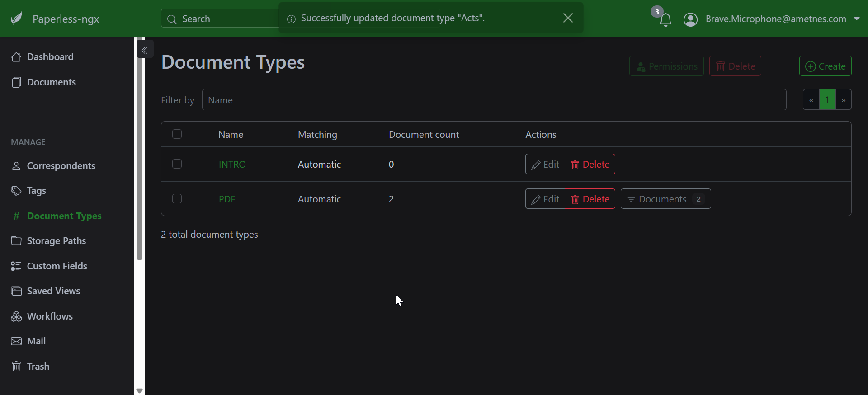The width and height of the screenshot is (868, 395).
Task: Toggle the select-all checkbox in the table header
Action: [177, 134]
